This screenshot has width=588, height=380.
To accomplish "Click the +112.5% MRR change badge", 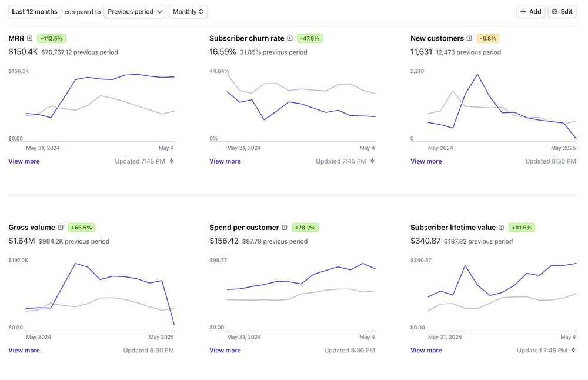I will pos(51,39).
